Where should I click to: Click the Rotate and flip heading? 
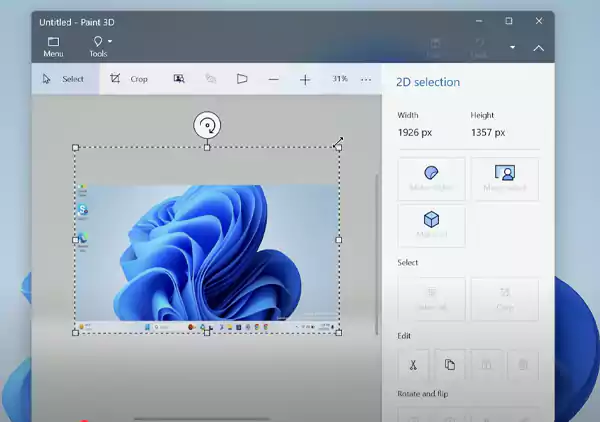point(422,394)
